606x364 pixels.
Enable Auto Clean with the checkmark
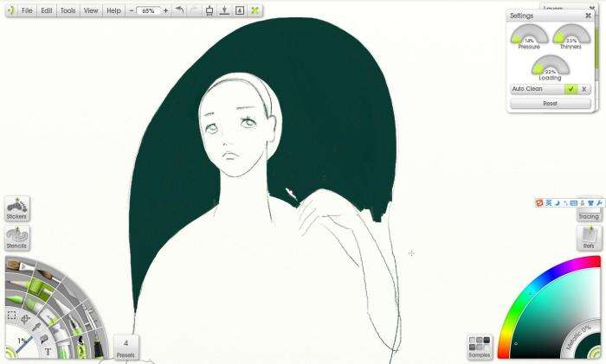click(x=570, y=89)
